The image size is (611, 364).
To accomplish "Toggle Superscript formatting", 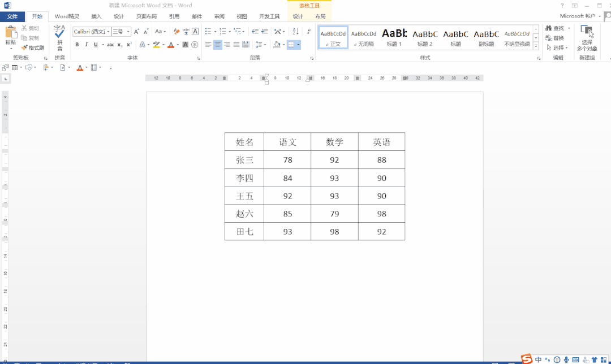I will coord(129,45).
